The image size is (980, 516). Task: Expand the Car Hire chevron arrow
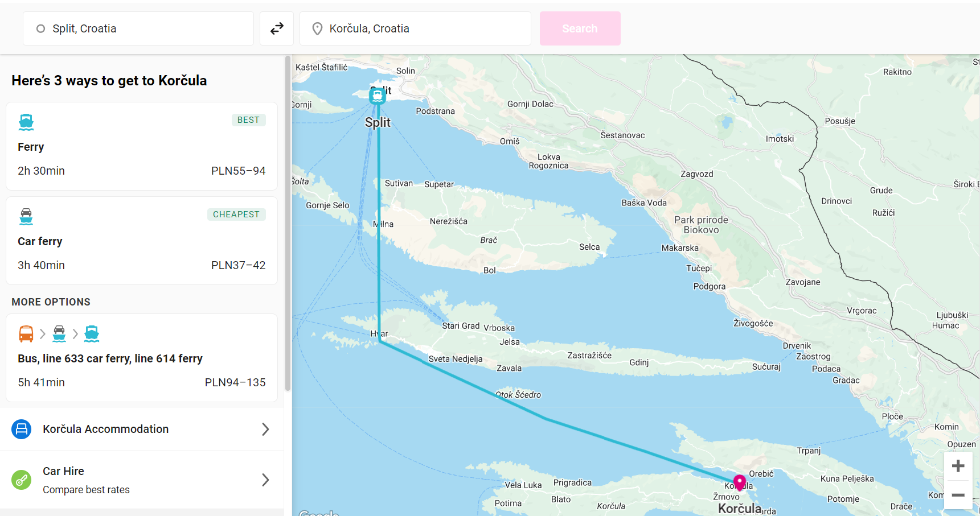point(265,480)
